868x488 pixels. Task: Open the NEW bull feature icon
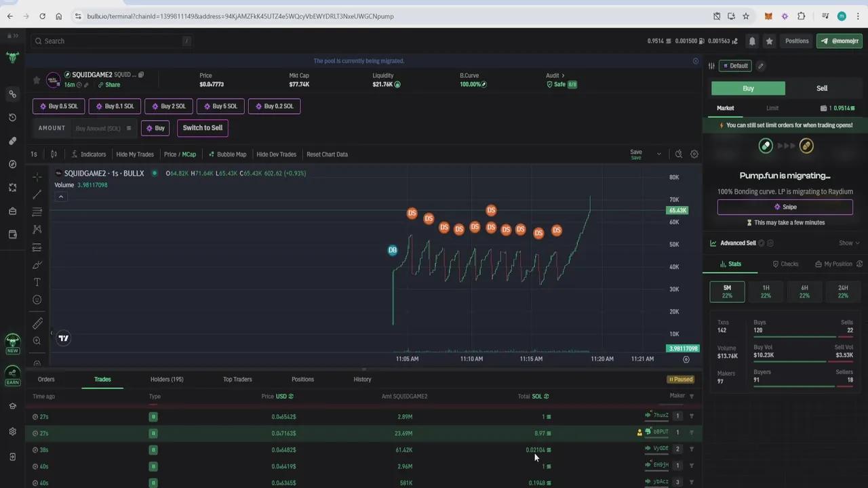coord(12,343)
